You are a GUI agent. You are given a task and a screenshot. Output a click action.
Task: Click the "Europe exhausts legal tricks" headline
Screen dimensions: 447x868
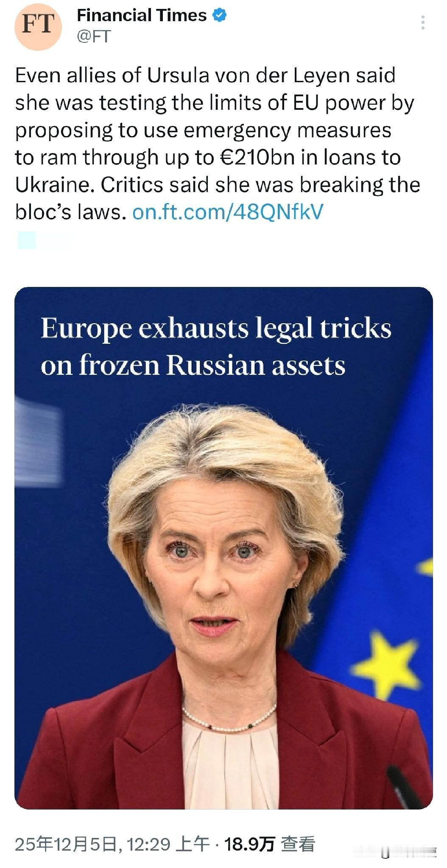click(216, 329)
